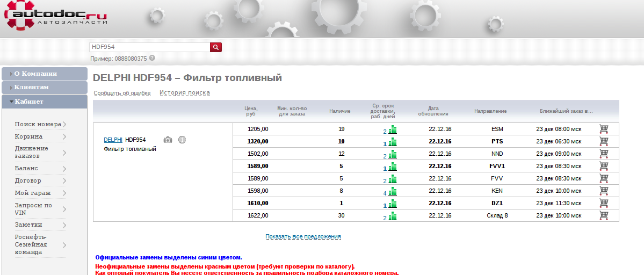Open delivery statistics chart in NND row
The image size is (644, 275).
393,154
